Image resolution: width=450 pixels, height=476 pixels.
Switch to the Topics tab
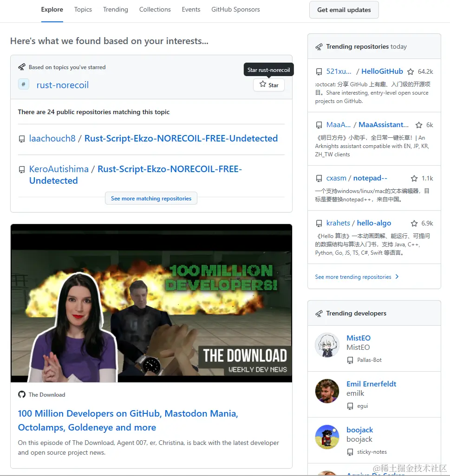pyautogui.click(x=83, y=9)
